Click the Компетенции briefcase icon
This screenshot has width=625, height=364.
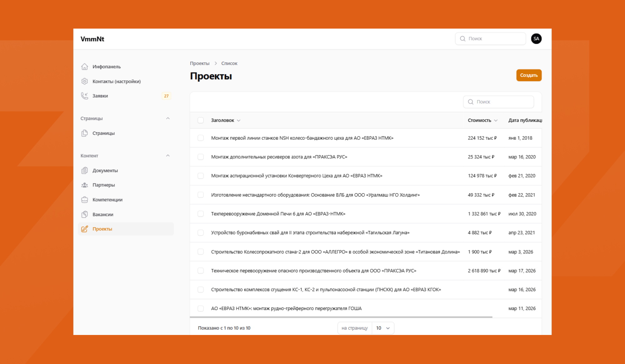[84, 200]
